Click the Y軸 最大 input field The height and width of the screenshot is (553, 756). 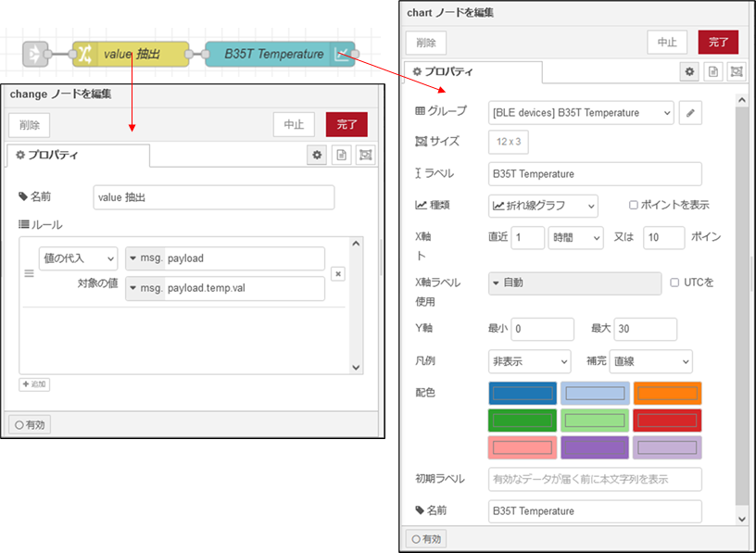point(645,329)
